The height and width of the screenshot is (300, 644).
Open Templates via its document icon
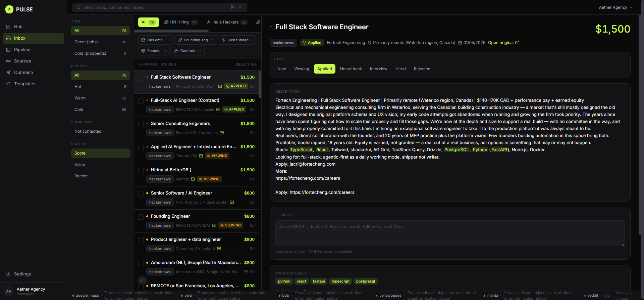point(8,84)
